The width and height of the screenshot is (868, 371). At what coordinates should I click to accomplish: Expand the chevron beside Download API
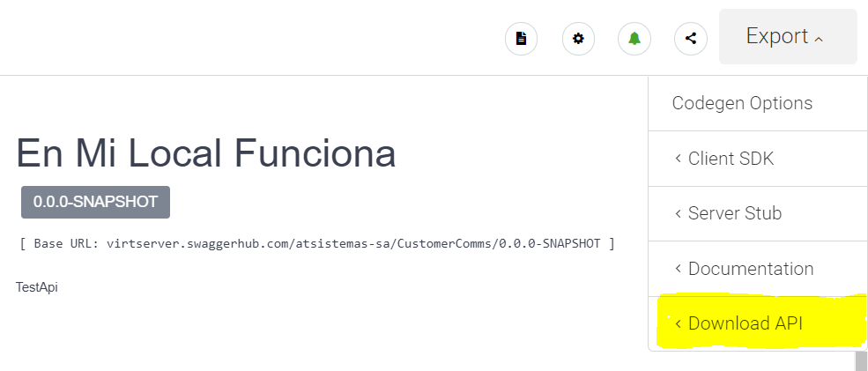pyautogui.click(x=679, y=323)
